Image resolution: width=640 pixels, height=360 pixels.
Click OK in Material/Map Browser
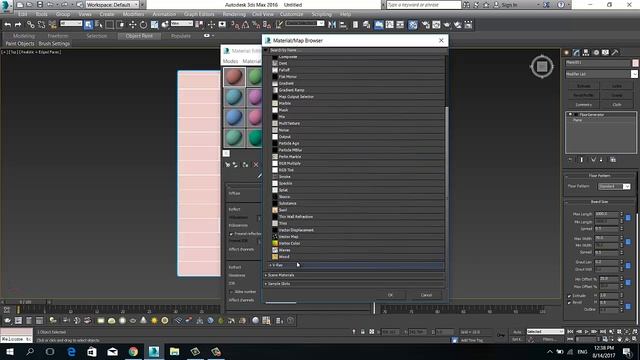(390, 295)
